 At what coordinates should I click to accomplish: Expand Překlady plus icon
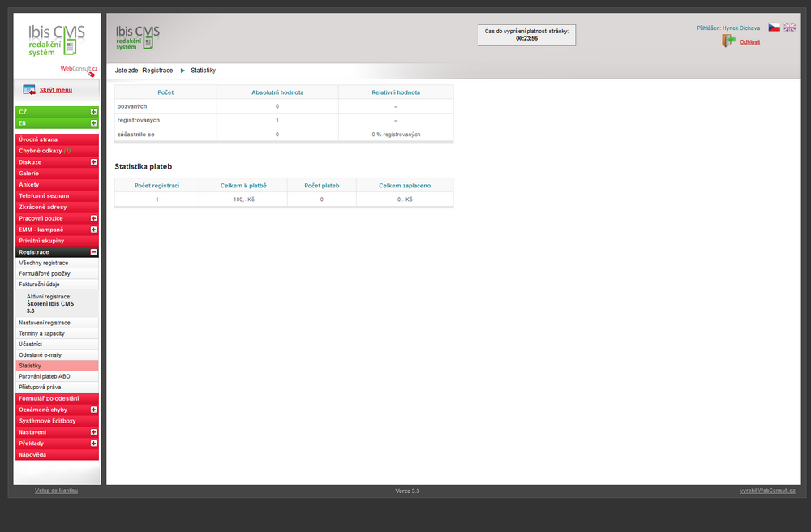coord(93,444)
